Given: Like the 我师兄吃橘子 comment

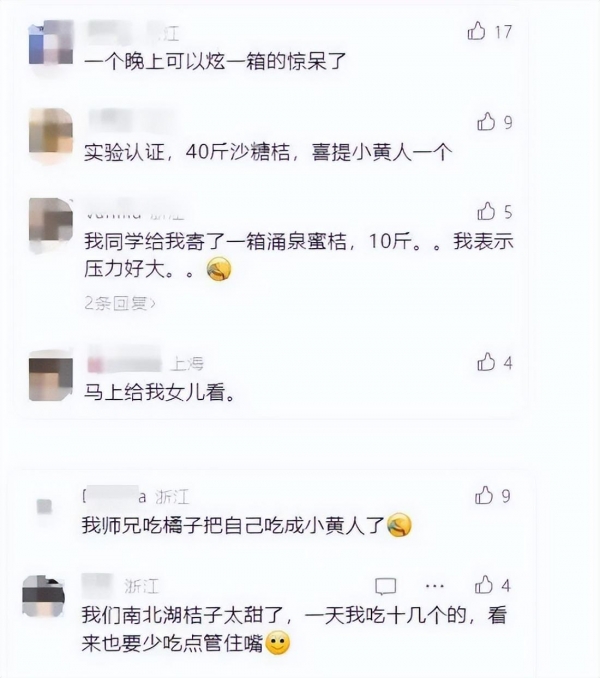Looking at the screenshot, I should click(x=484, y=495).
